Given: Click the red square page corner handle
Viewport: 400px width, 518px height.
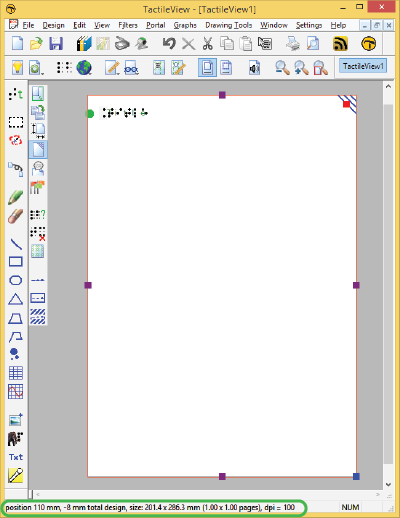Looking at the screenshot, I should click(x=346, y=104).
